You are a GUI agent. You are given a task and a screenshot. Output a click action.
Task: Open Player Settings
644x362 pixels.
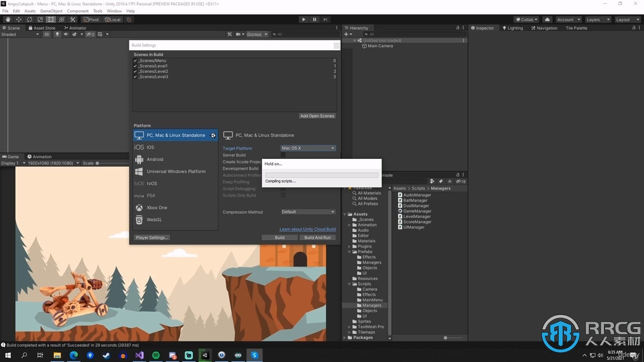point(152,237)
